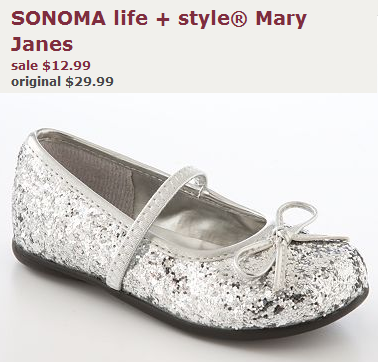Click the word SONOMA in the product title
The width and height of the screenshot is (378, 362).
58,19
